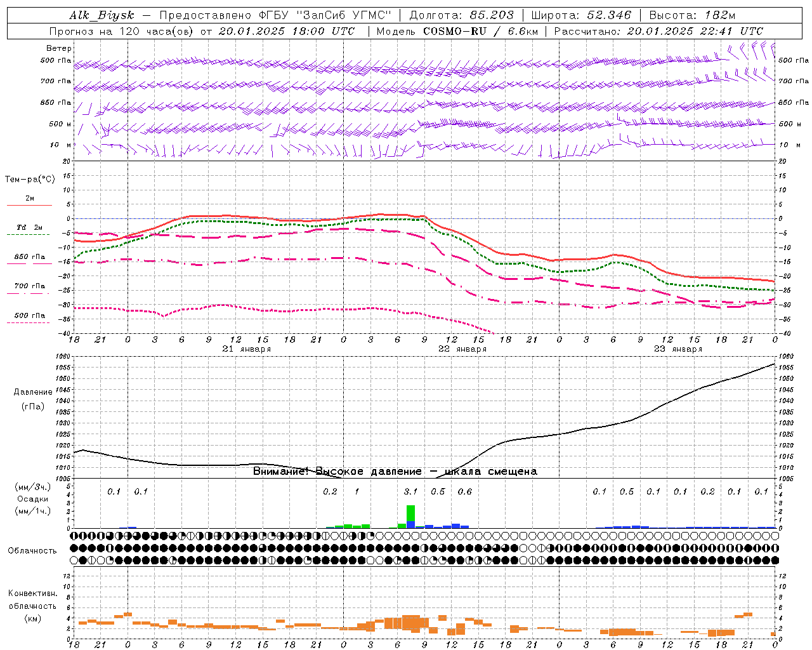Click the 700 гПа temperature legend entry

tap(29, 286)
